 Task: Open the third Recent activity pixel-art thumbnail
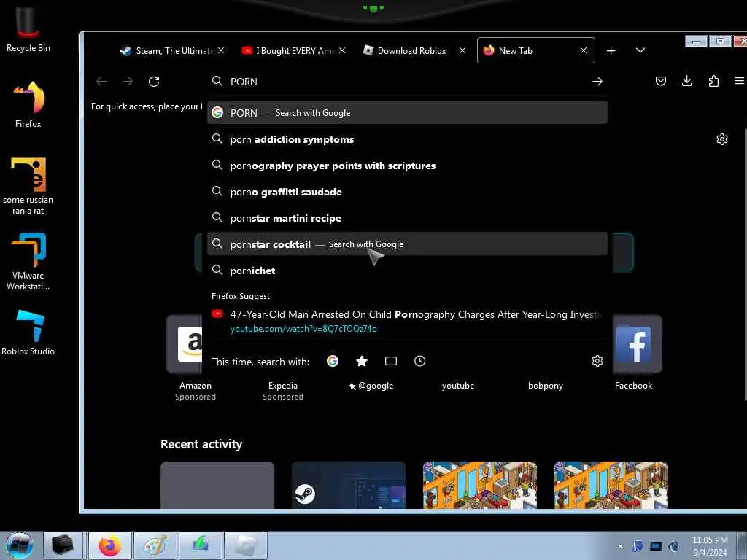point(480,485)
